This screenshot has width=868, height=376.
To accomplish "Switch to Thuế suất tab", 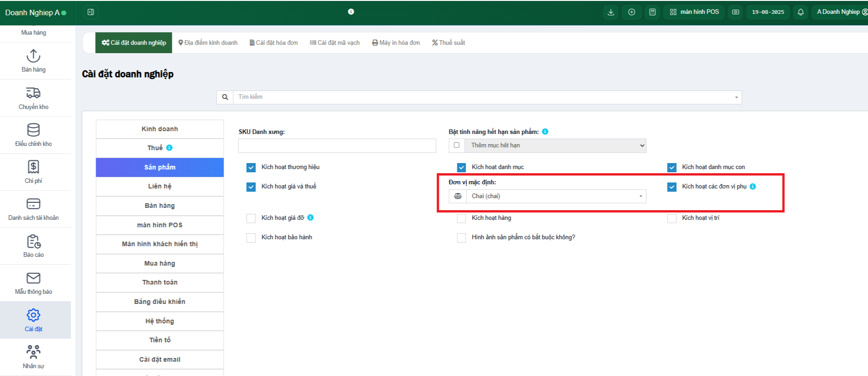I will coord(448,42).
